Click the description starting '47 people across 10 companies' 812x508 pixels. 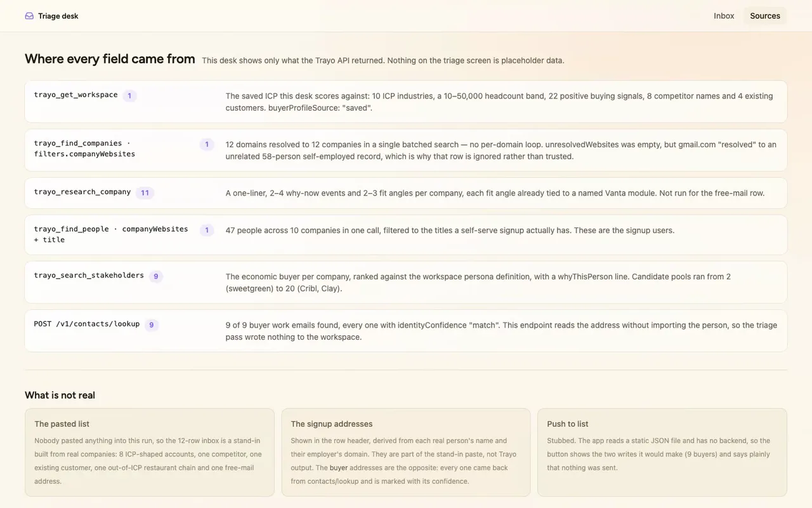coord(450,231)
